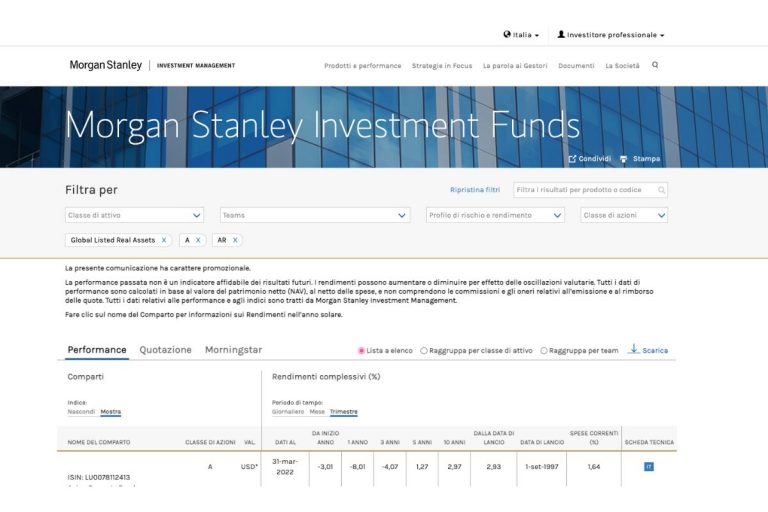Switch to the Quotazione tab
The image size is (768, 512).
pos(166,350)
